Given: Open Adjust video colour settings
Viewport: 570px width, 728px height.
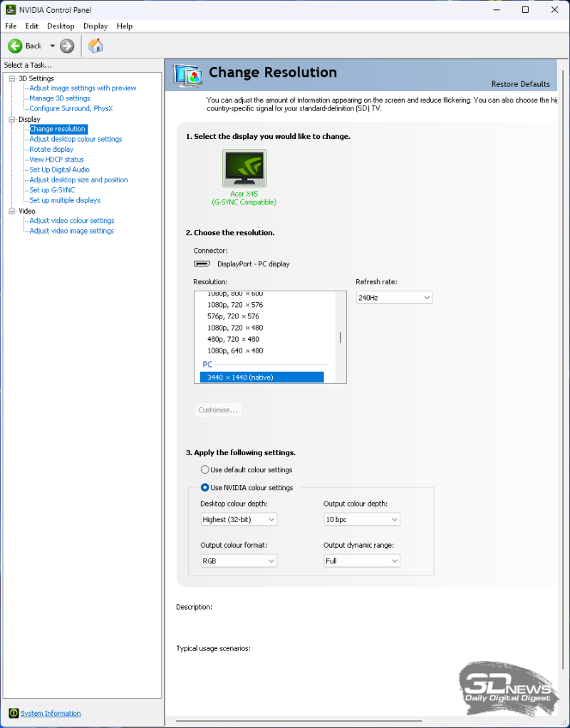Looking at the screenshot, I should (x=72, y=221).
